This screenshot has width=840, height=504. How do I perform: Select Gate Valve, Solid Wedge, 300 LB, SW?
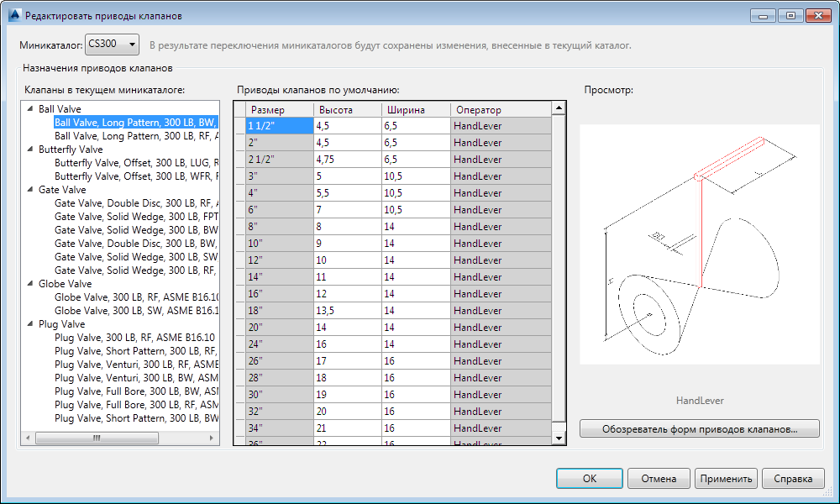coord(137,257)
